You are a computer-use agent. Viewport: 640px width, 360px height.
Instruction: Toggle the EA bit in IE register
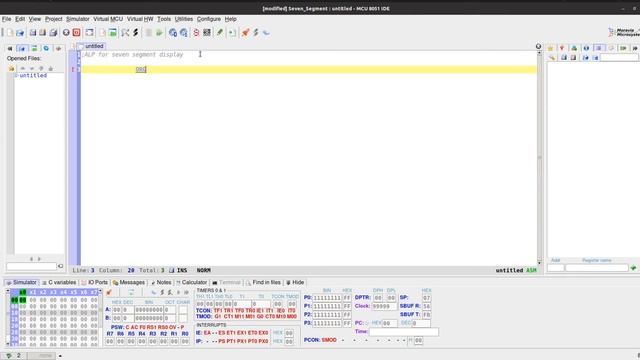pyautogui.click(x=207, y=333)
